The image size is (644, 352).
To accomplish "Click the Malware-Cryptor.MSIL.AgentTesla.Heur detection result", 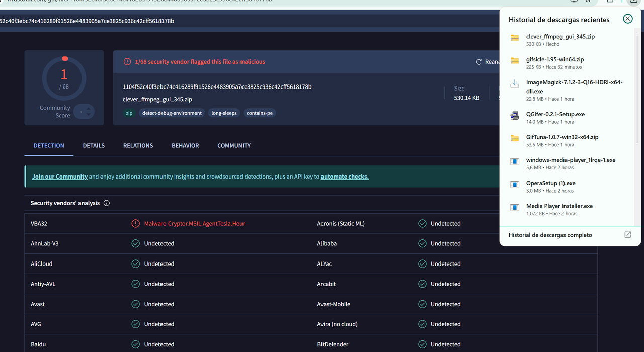I will tap(195, 223).
